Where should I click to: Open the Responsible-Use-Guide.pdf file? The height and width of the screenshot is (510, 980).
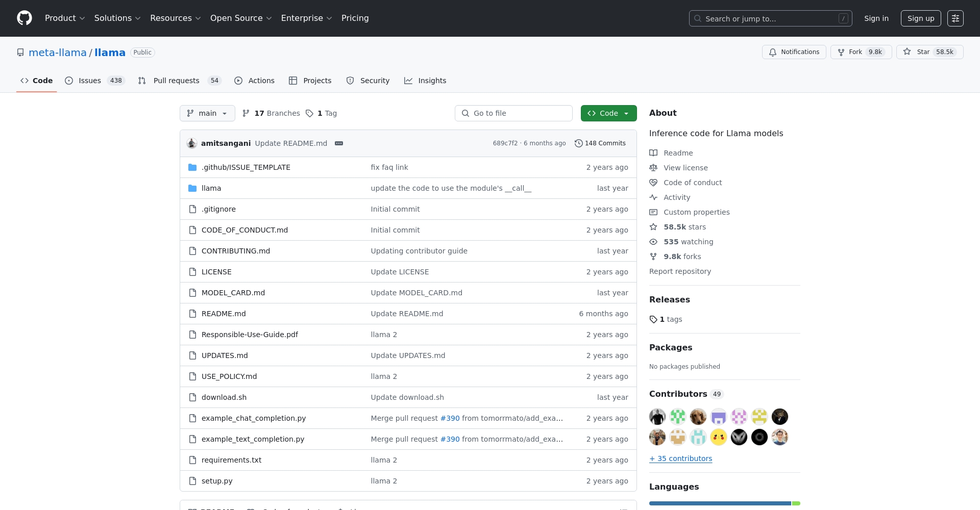(x=250, y=335)
